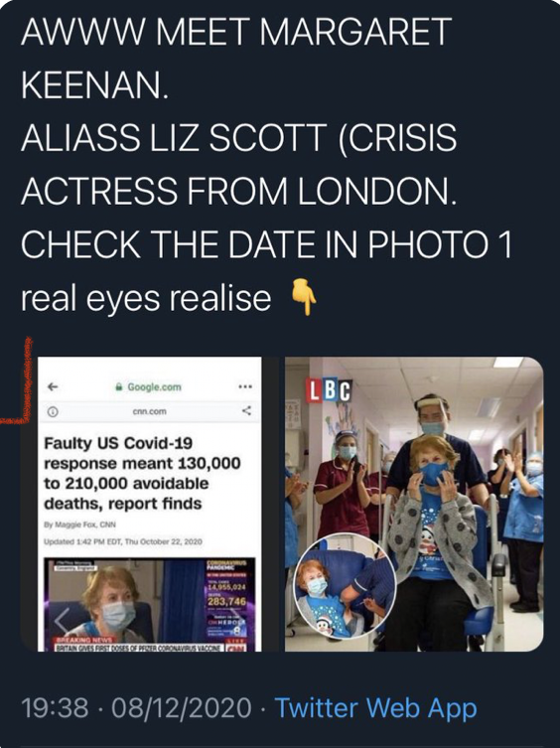Click the 19:38 tweet timestamp
560x748 pixels.
[56, 707]
